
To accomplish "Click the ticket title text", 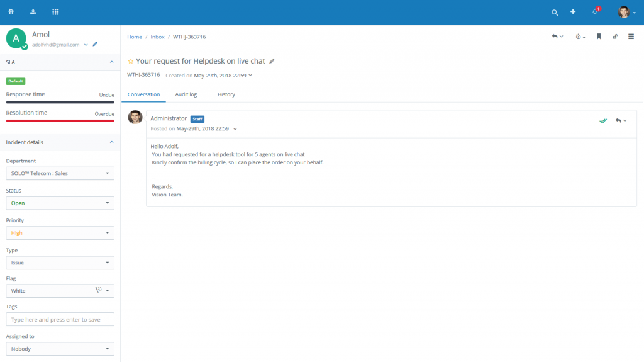I will [x=201, y=61].
